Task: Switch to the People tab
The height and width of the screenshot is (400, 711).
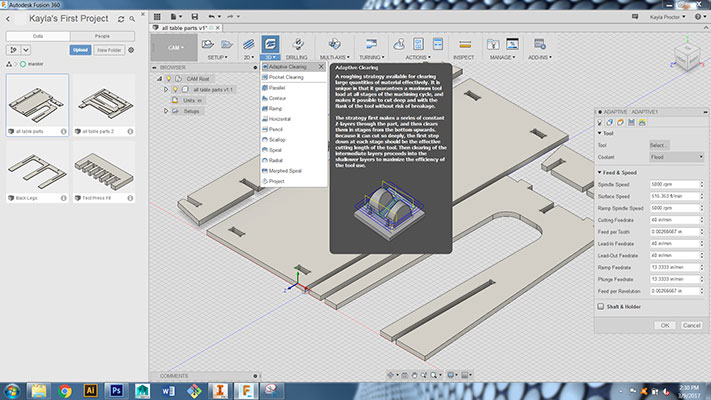Action: tap(102, 36)
